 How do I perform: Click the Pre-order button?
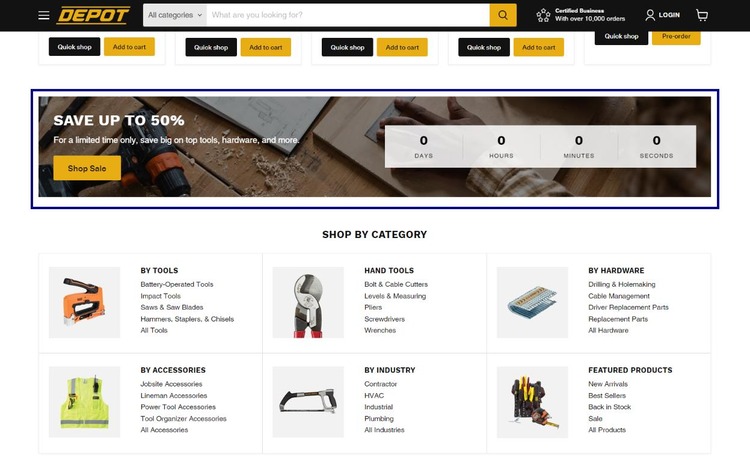pyautogui.click(x=676, y=37)
